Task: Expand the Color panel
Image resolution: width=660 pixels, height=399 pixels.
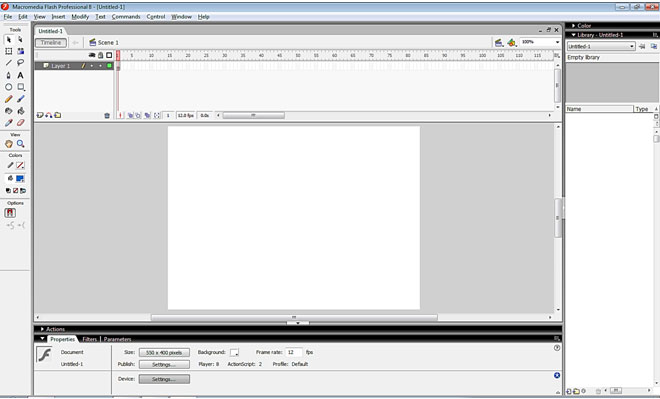Action: tap(573, 26)
